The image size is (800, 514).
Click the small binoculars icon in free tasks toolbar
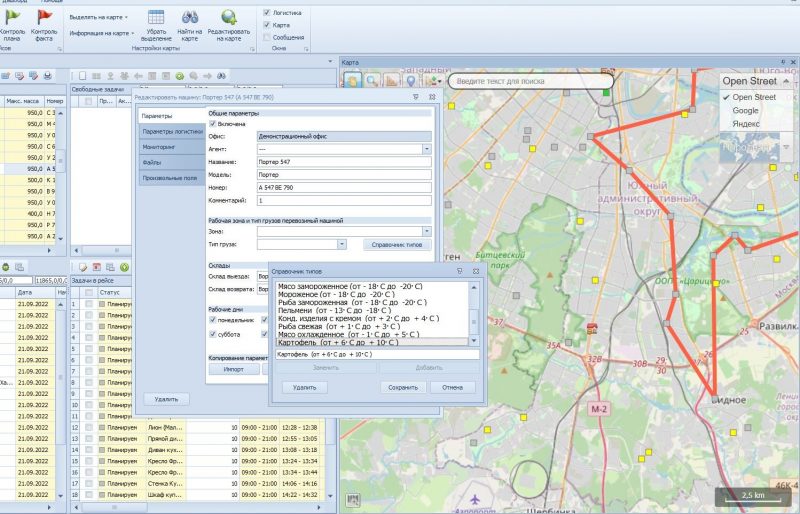coord(221,76)
